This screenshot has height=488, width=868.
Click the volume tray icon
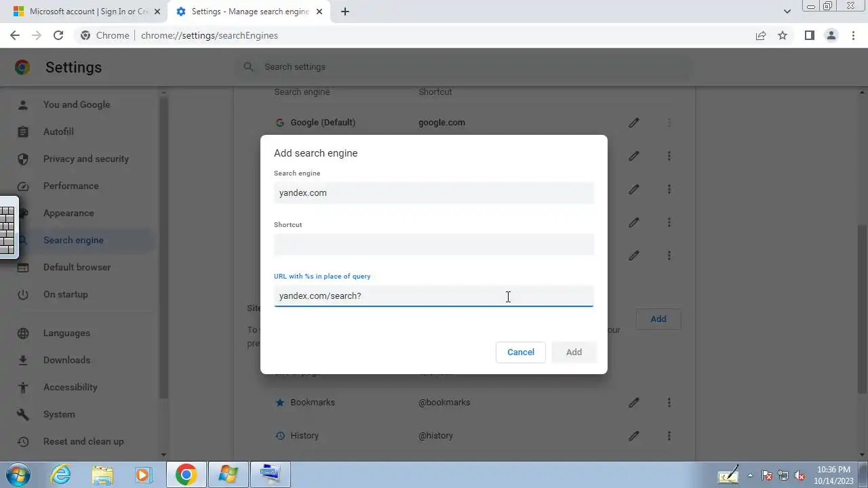800,475
